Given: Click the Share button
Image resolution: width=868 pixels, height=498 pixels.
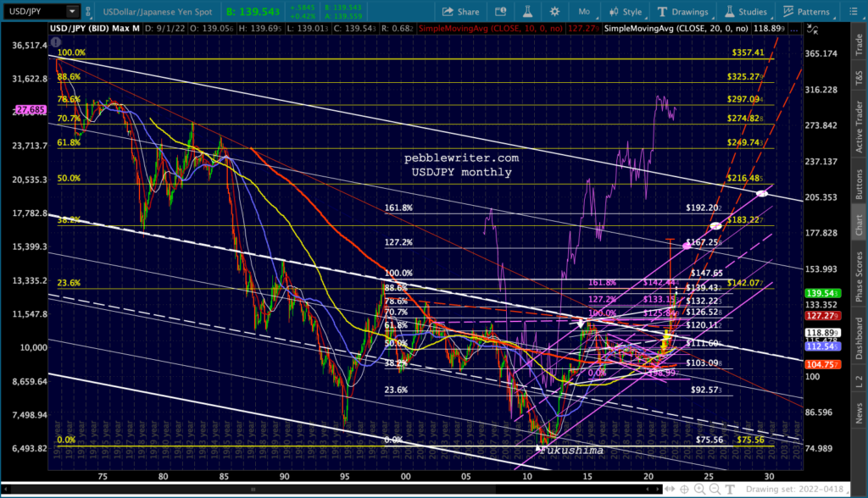Looking at the screenshot, I should tap(460, 12).
